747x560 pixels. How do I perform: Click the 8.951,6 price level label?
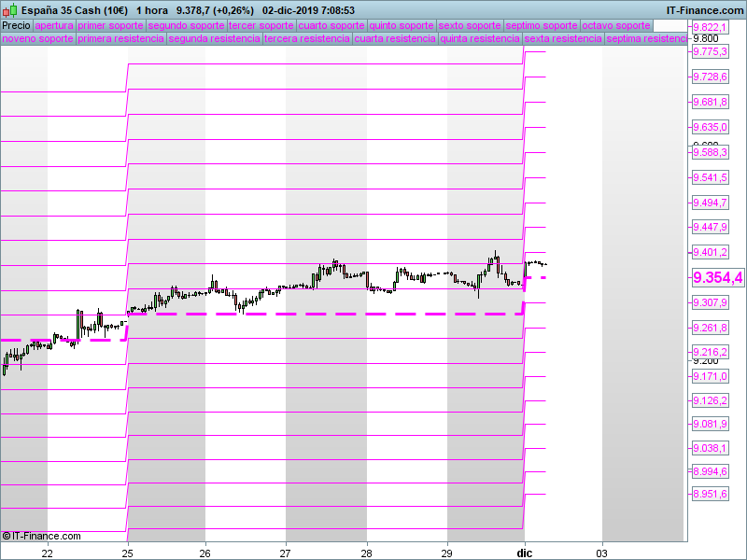tap(710, 495)
